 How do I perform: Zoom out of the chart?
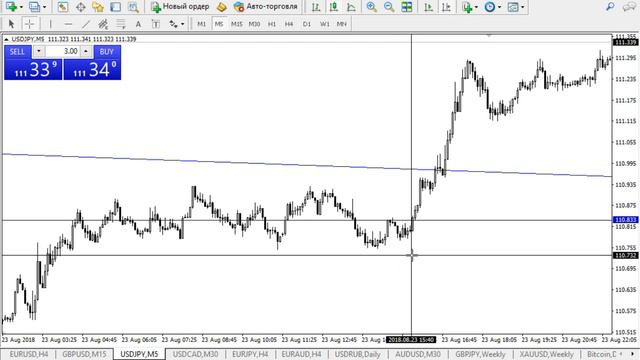pyautogui.click(x=389, y=7)
